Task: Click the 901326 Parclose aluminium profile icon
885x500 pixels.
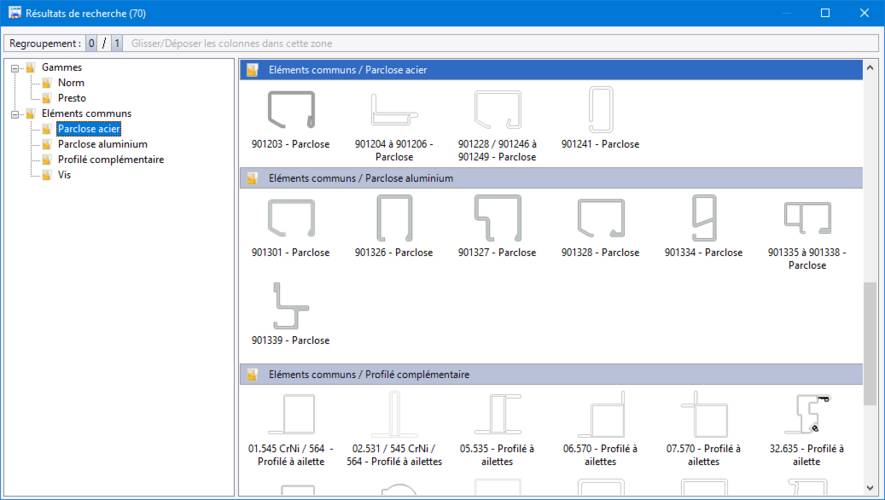Action: [x=394, y=218]
